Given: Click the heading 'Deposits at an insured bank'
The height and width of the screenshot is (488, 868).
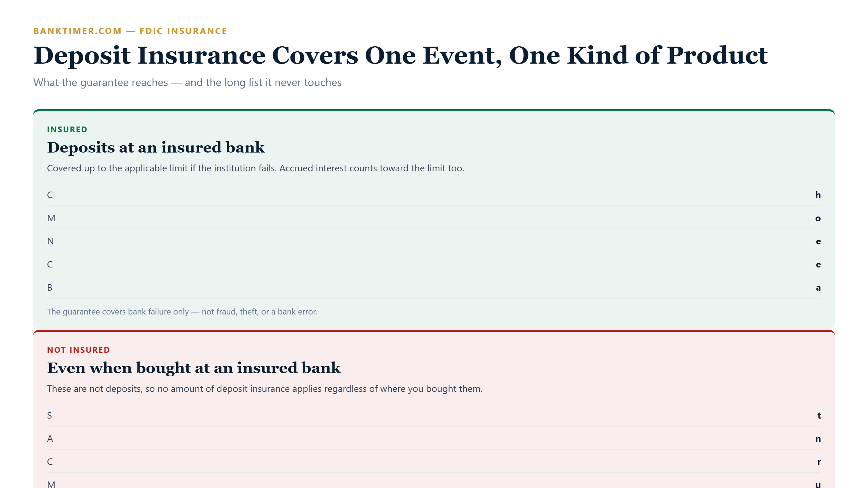Looking at the screenshot, I should 156,147.
